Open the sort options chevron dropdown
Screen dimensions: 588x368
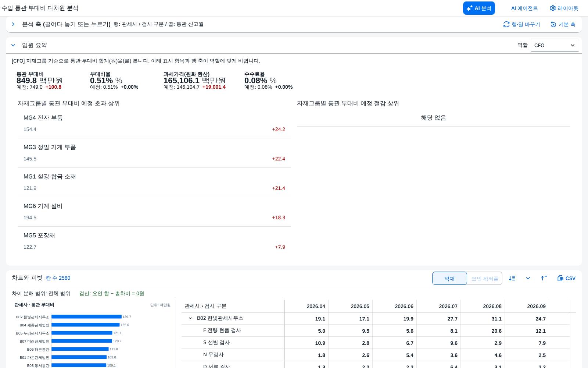(528, 278)
